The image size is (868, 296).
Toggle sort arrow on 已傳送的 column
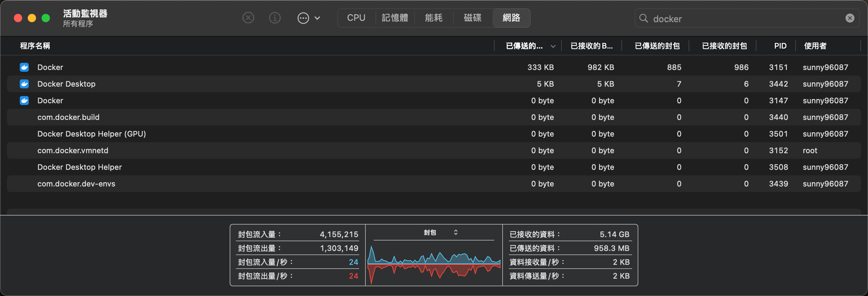[x=553, y=46]
